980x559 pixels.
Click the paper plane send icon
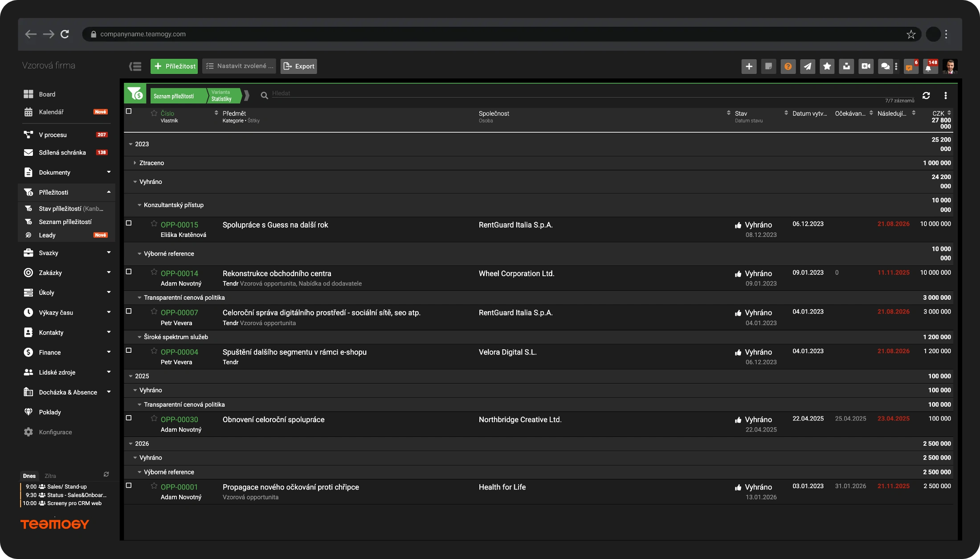pyautogui.click(x=808, y=66)
